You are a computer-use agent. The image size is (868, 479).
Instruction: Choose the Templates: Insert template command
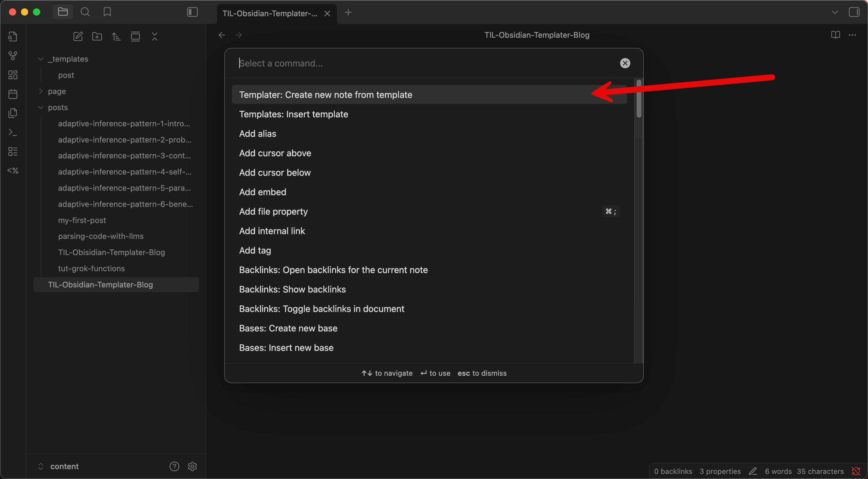coord(293,114)
